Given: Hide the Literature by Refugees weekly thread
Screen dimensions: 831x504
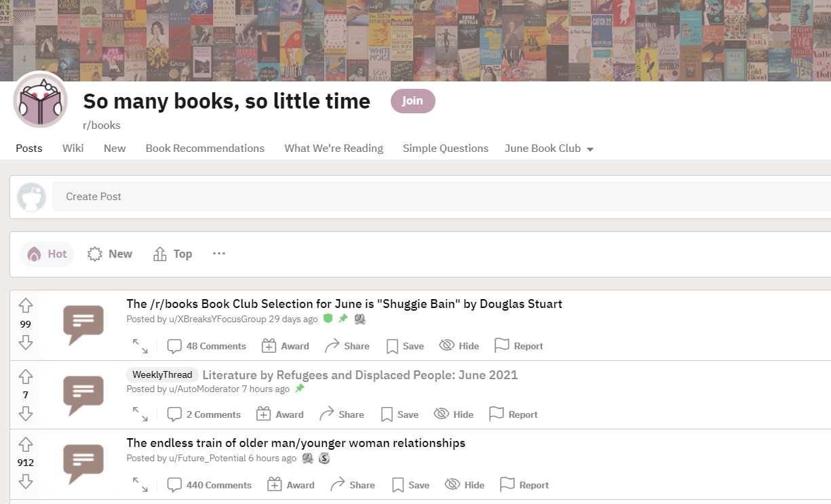Looking at the screenshot, I should pos(441,414).
